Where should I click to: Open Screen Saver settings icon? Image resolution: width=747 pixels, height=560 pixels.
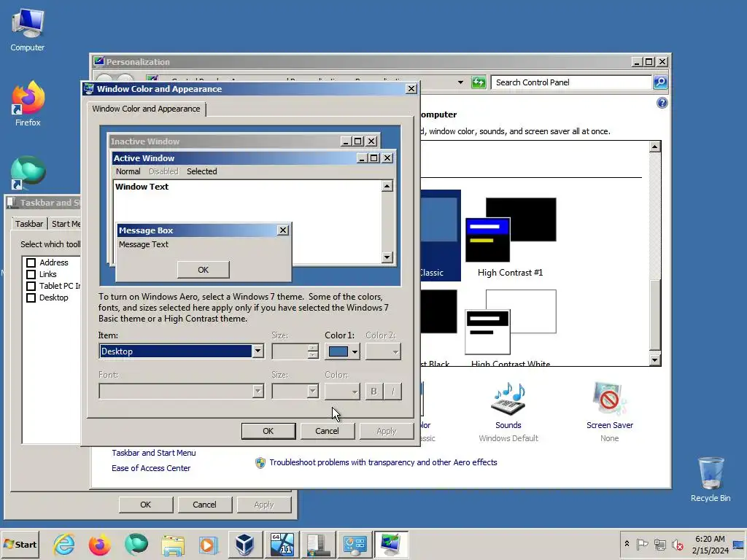click(609, 399)
